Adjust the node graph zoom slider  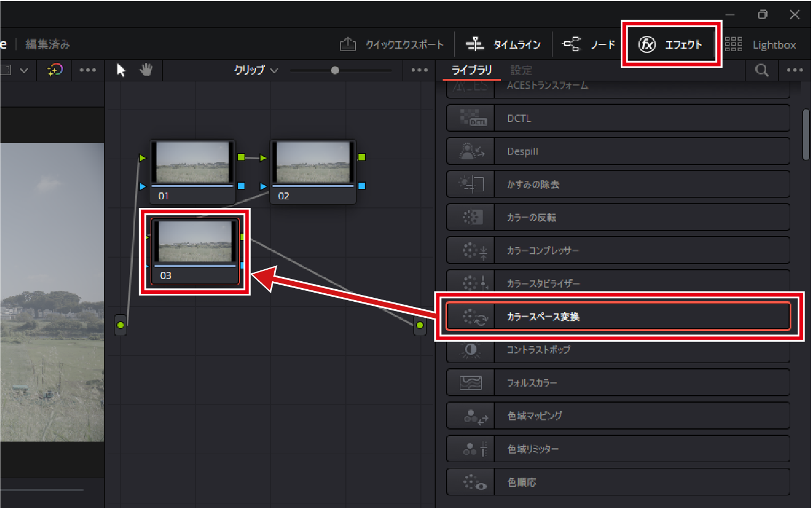(x=335, y=70)
